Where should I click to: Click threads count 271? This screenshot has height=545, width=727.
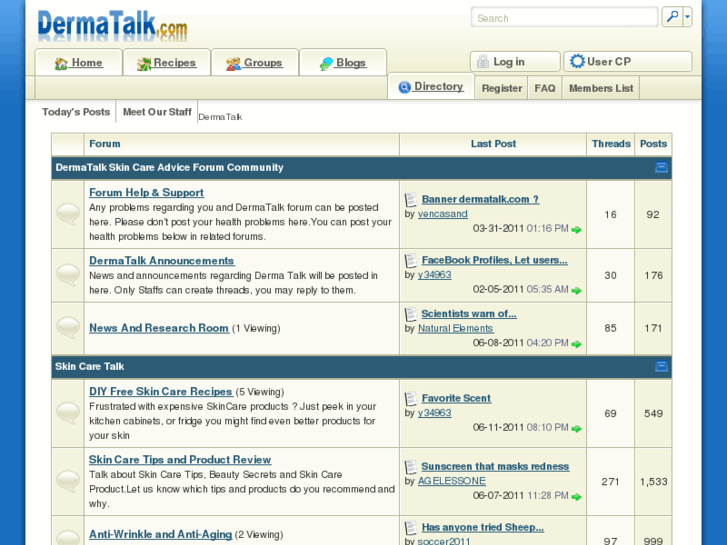coord(610,482)
